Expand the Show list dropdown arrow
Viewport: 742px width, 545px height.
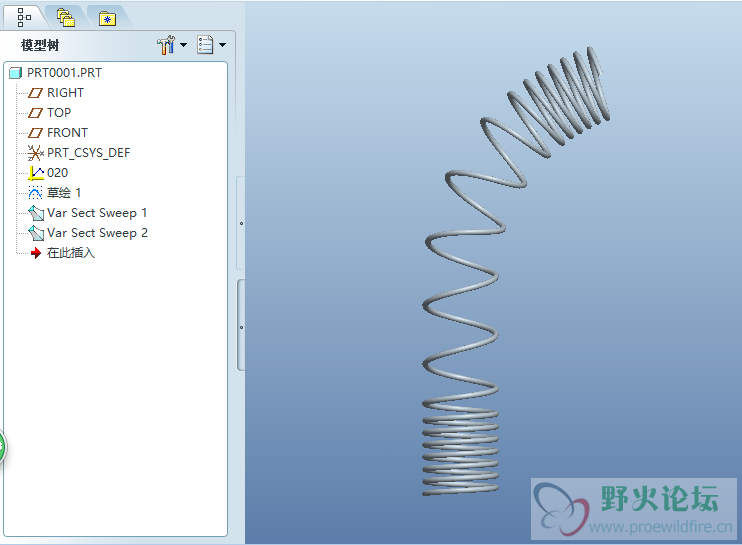222,45
